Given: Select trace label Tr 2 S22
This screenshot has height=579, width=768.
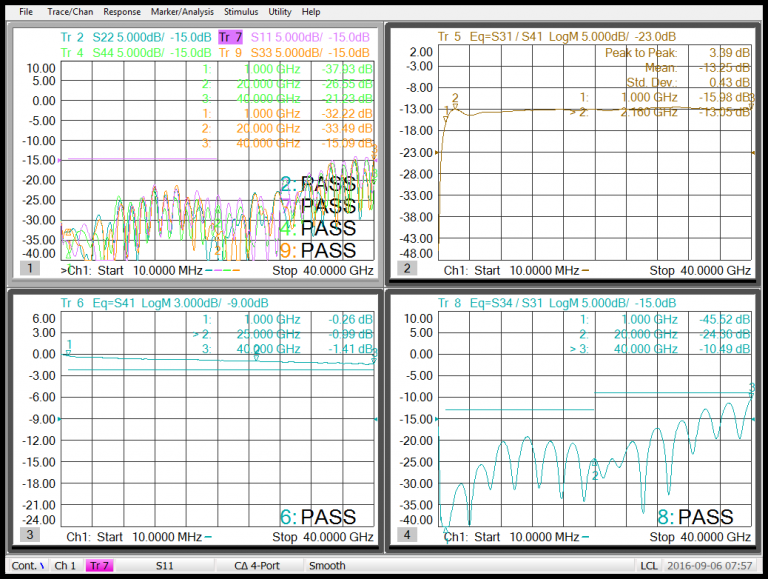Looking at the screenshot, I should point(136,37).
